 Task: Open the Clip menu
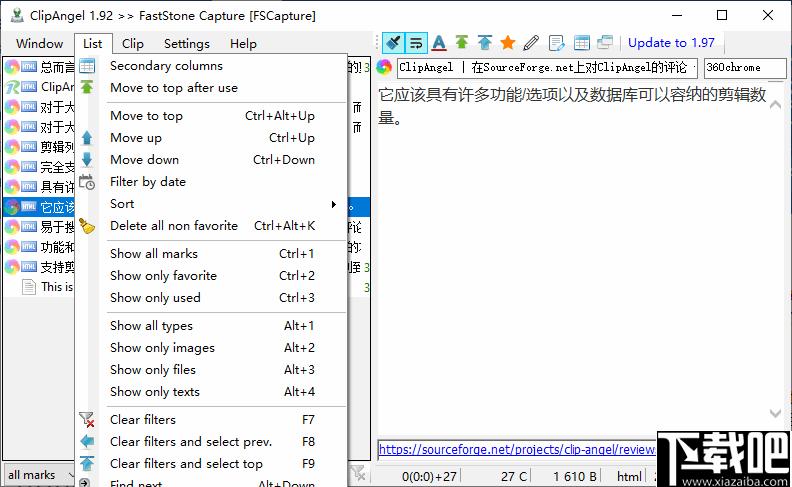[133, 43]
